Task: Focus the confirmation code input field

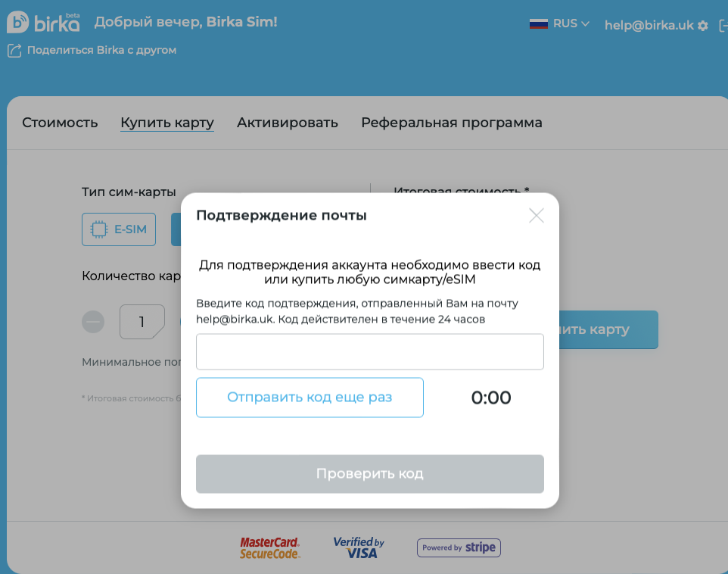Action: coord(370,352)
